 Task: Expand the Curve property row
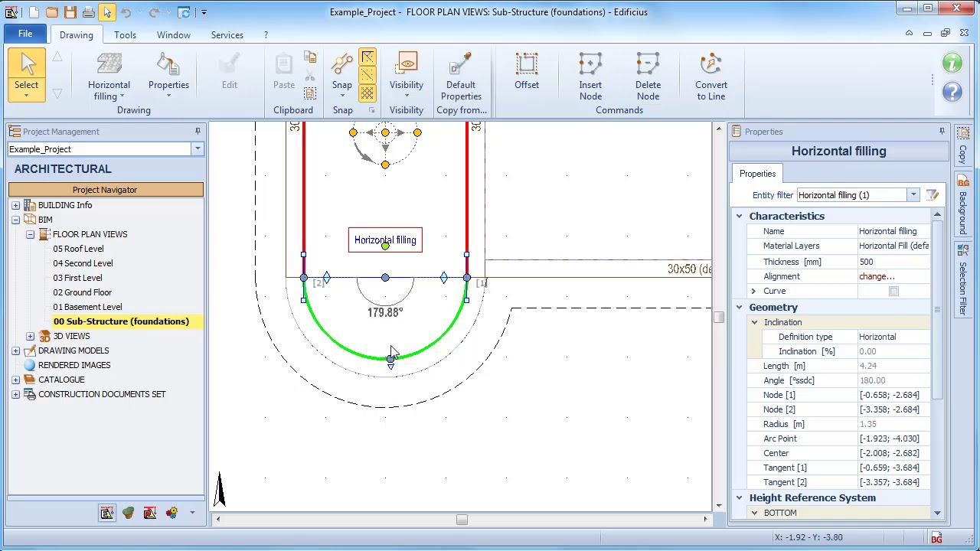pos(753,292)
